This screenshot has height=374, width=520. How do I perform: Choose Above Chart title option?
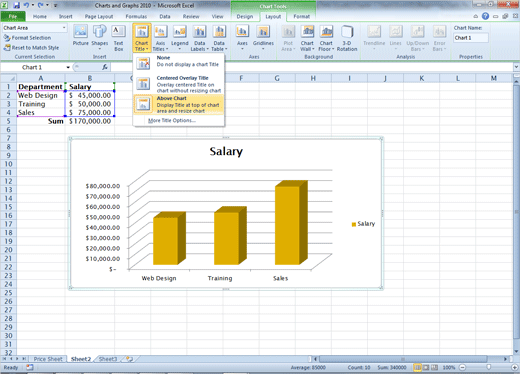pos(179,105)
